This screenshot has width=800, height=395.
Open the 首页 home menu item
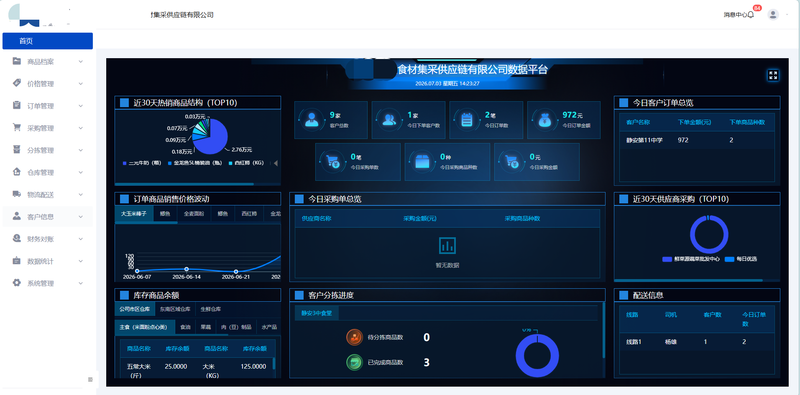pyautogui.click(x=47, y=41)
